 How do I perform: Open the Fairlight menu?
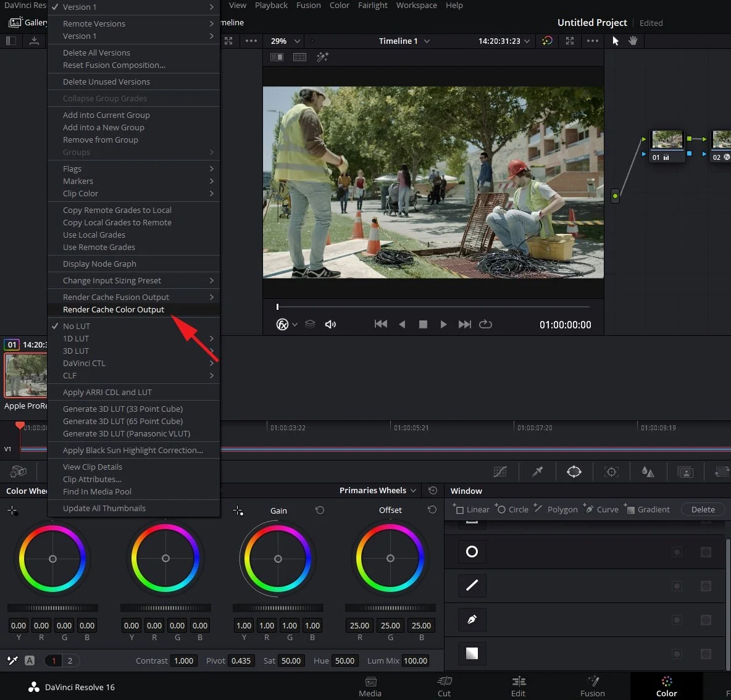[x=373, y=6]
